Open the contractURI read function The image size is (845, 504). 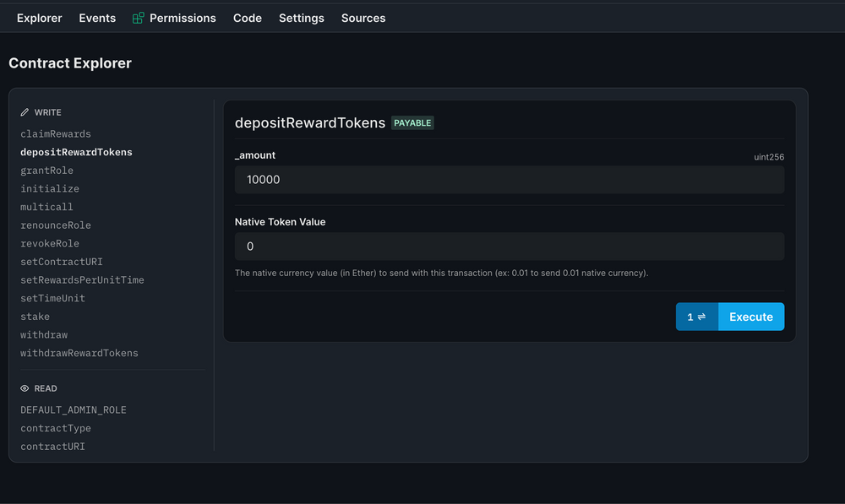52,446
